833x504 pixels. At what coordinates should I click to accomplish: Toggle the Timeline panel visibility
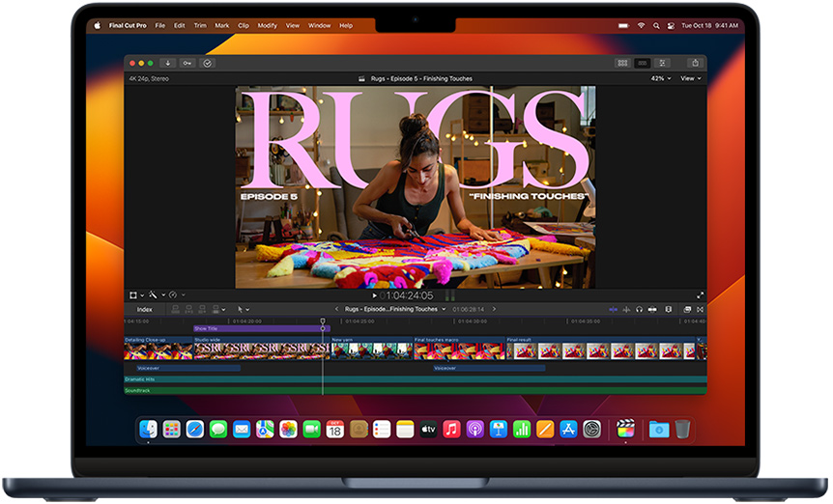click(643, 63)
